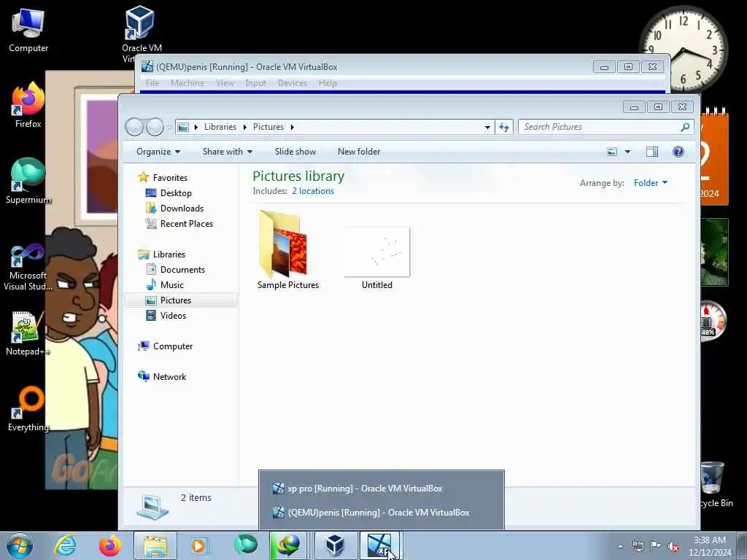Open the View menu in VirtualBox window
Screen dimensions: 747x560
pos(225,83)
